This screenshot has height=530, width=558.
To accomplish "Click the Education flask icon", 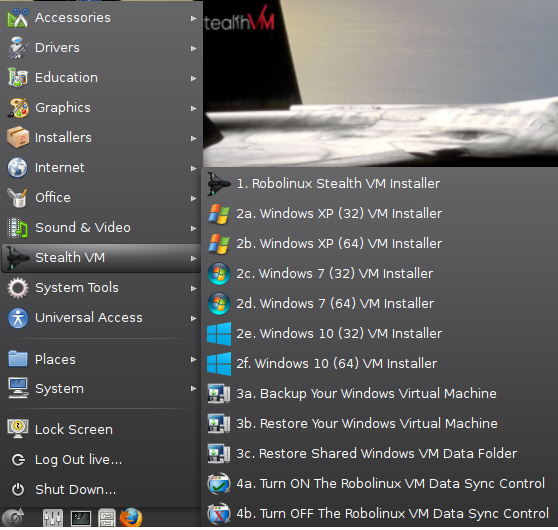I will pos(17,77).
